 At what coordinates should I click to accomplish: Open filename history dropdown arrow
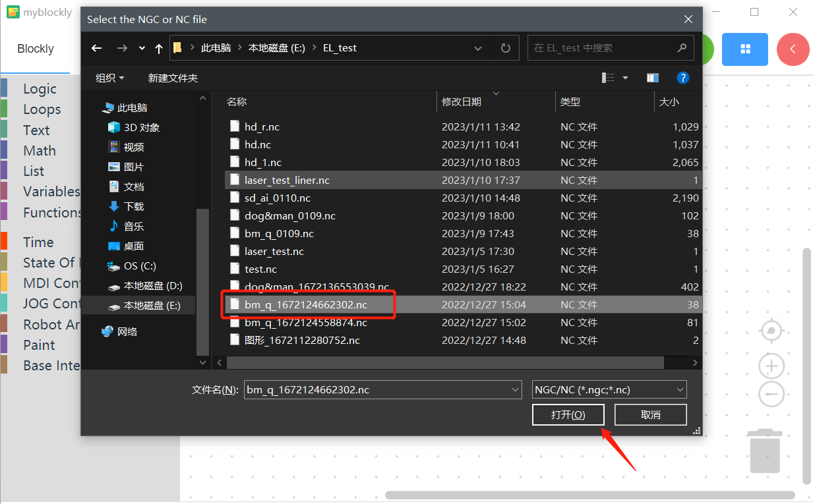pyautogui.click(x=516, y=389)
